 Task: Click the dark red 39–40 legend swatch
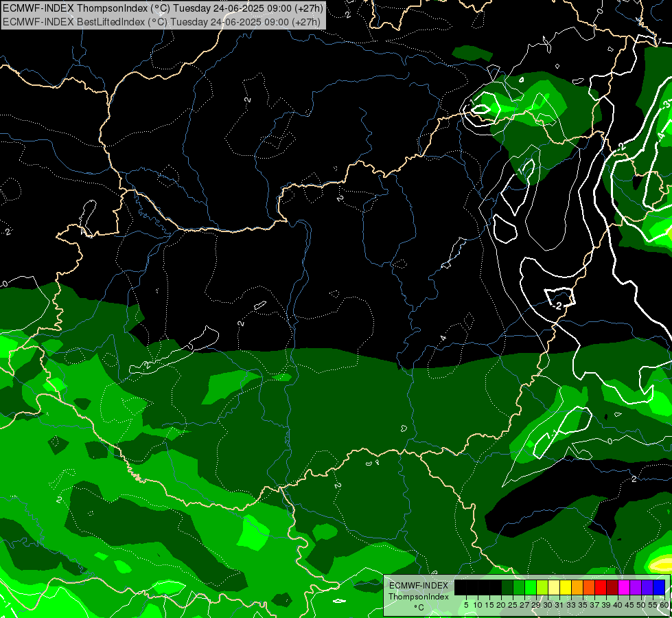[612, 587]
